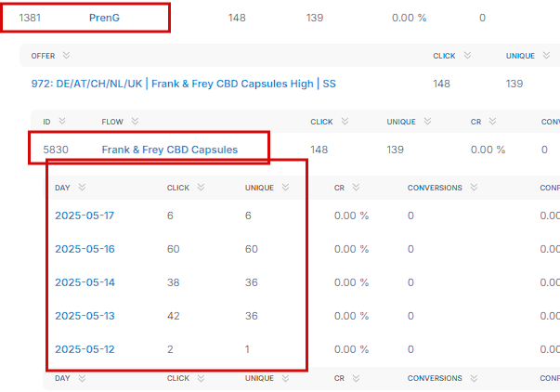The image size is (560, 392).
Task: Click the 2025-05-14 date link
Action: 85,282
